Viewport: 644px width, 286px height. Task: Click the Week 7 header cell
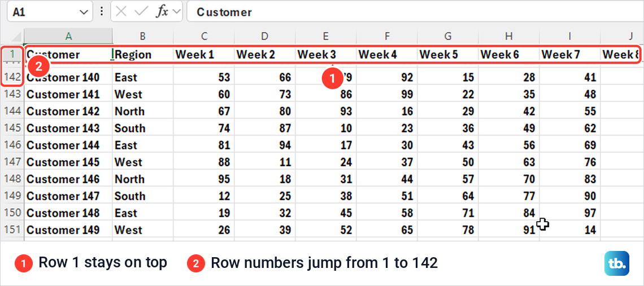569,54
